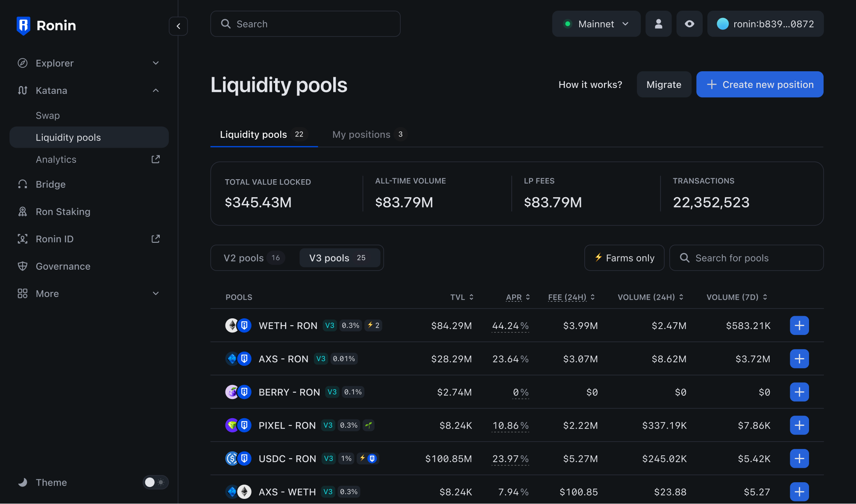Open Bridge using its sidebar icon
This screenshot has width=856, height=504.
tap(22, 184)
